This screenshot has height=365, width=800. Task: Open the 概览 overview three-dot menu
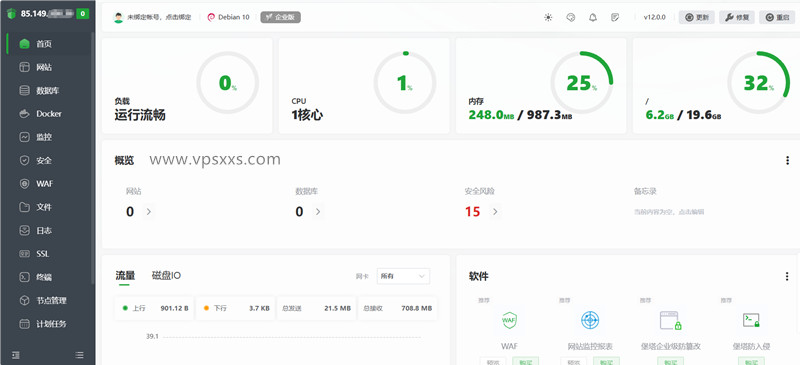click(787, 160)
